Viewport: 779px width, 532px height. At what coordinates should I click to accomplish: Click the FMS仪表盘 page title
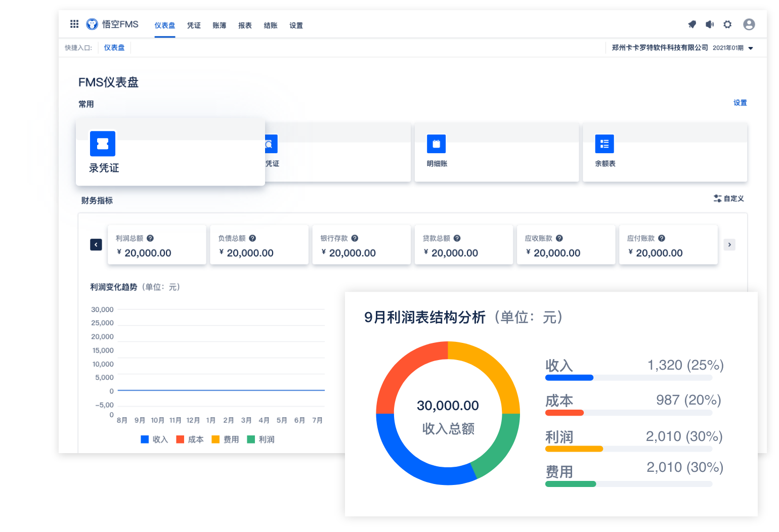[108, 82]
